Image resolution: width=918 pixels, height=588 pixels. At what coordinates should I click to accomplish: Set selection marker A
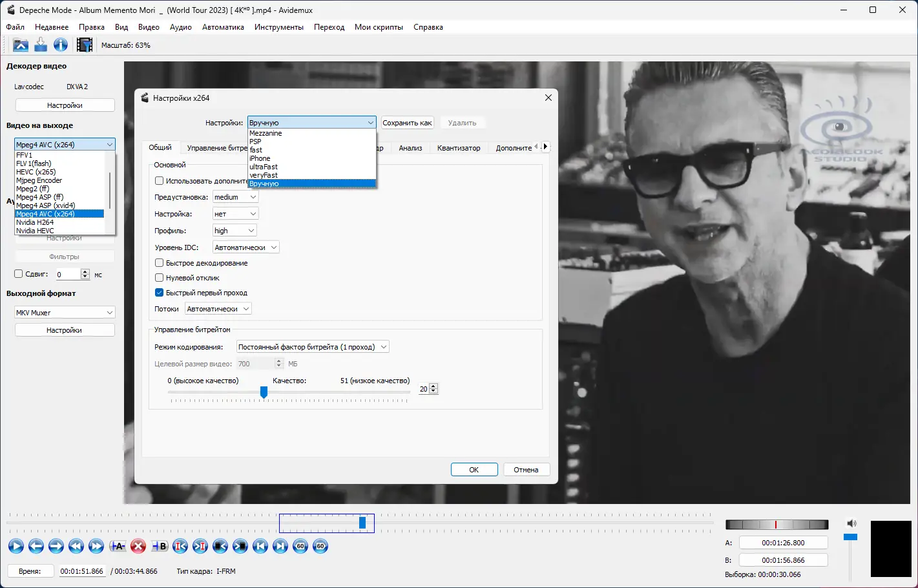coord(118,547)
